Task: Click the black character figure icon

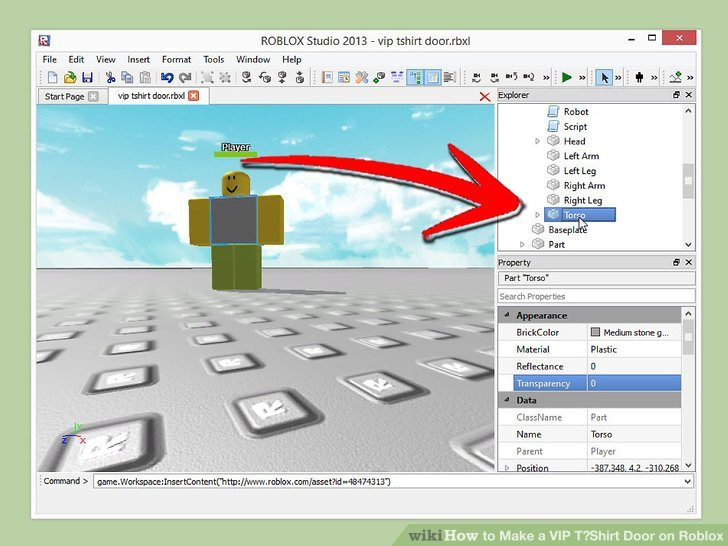Action: coord(639,77)
